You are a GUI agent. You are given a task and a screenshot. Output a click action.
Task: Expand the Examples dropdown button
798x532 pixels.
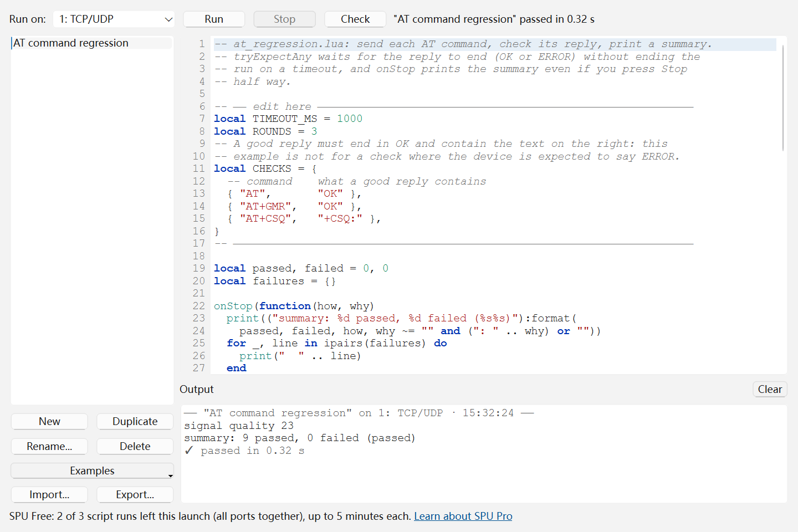pyautogui.click(x=92, y=470)
